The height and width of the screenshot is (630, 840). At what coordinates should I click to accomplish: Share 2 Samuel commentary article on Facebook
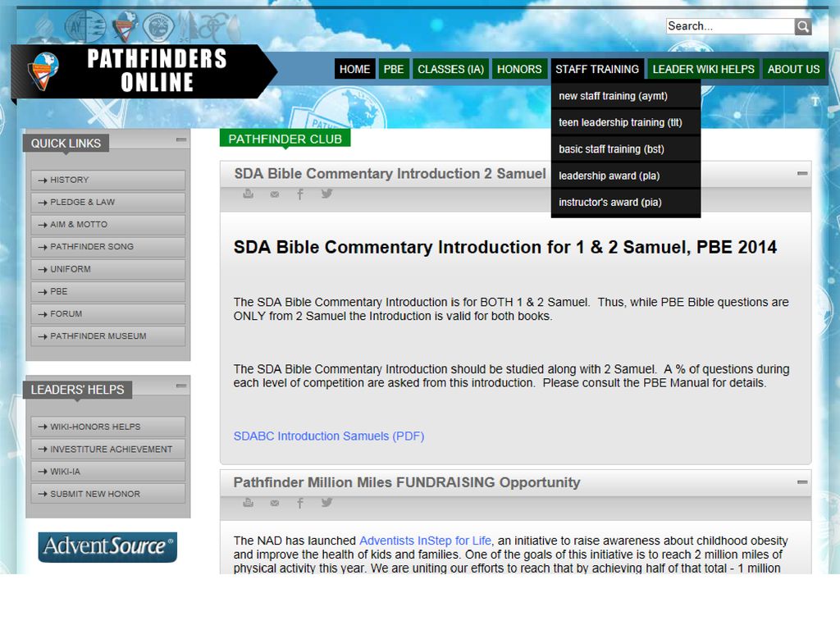coord(300,194)
